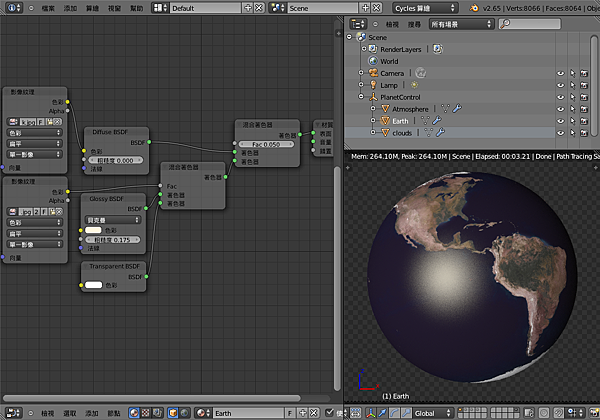Toggle Earth renderability camera icon
The image size is (600, 420).
[x=584, y=121]
